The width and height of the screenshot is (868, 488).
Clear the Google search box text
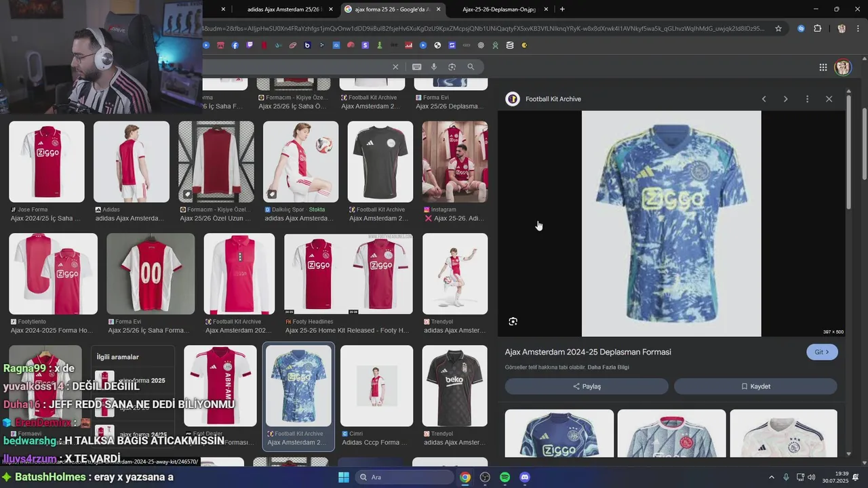pyautogui.click(x=395, y=66)
